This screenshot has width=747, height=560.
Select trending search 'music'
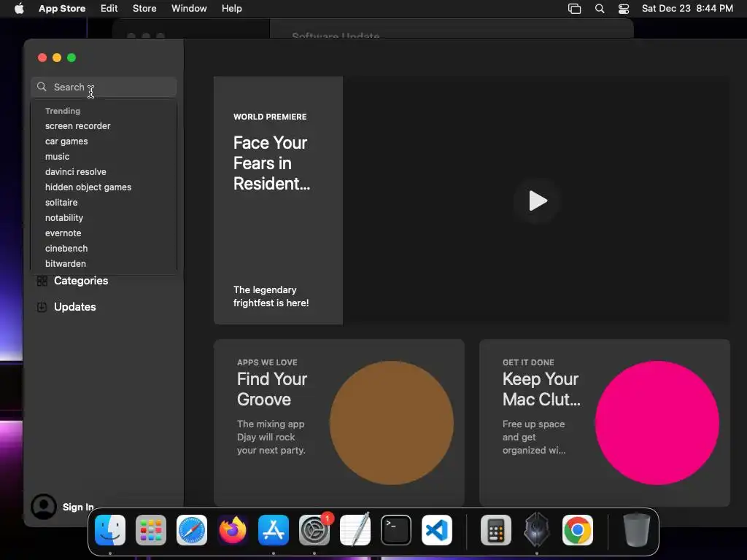(x=57, y=156)
